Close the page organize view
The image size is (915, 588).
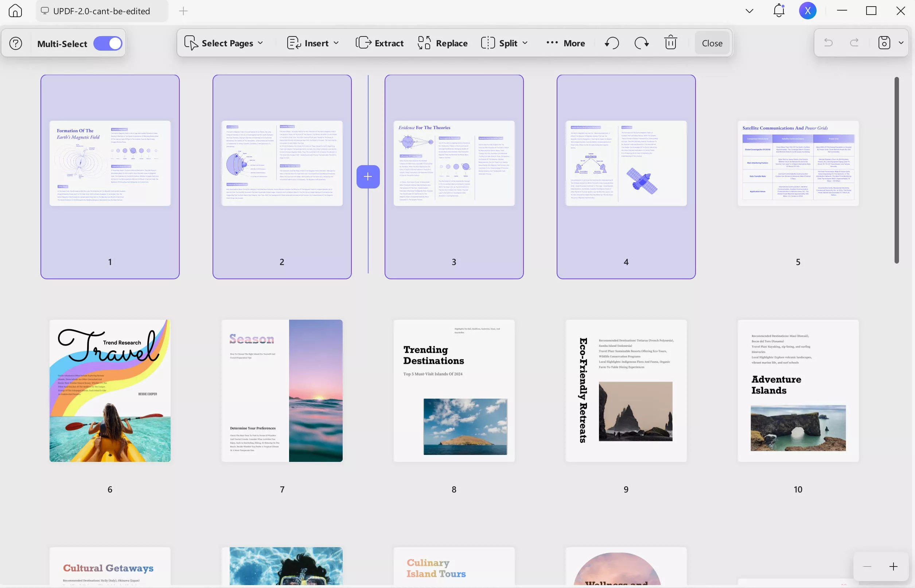(712, 43)
